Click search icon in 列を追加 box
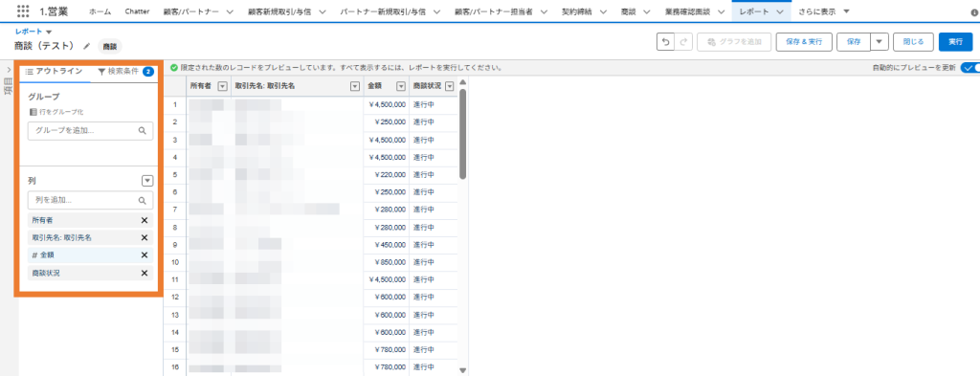980x376 pixels. (x=143, y=201)
